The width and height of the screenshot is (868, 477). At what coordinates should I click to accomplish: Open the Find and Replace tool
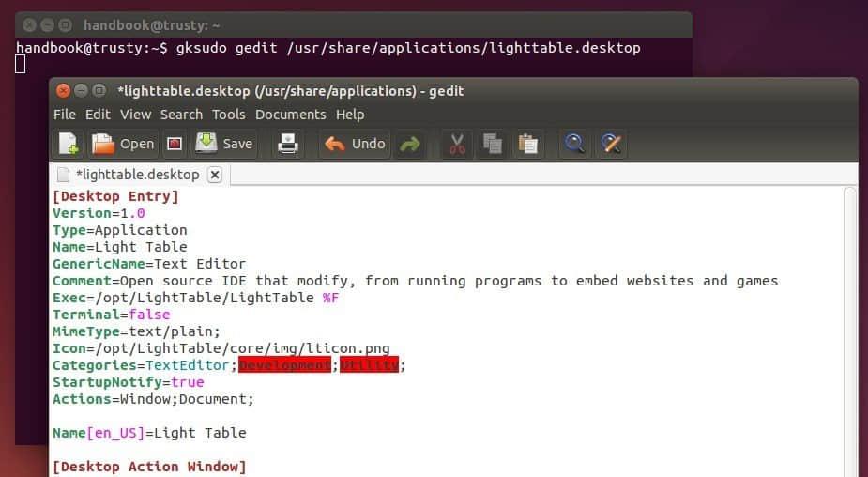tap(611, 144)
